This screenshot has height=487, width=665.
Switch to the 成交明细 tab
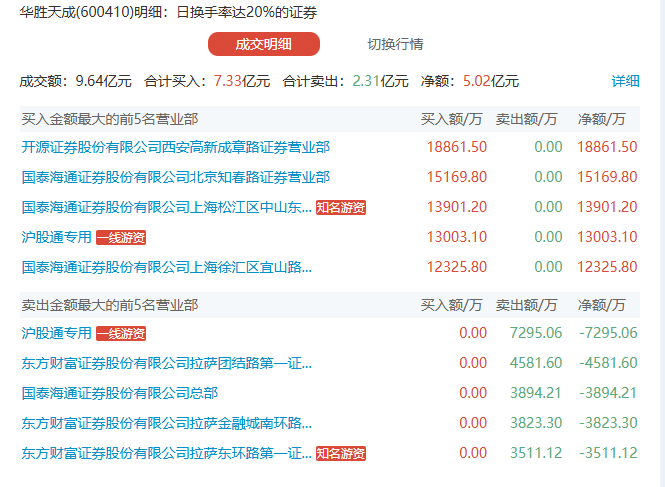click(263, 44)
